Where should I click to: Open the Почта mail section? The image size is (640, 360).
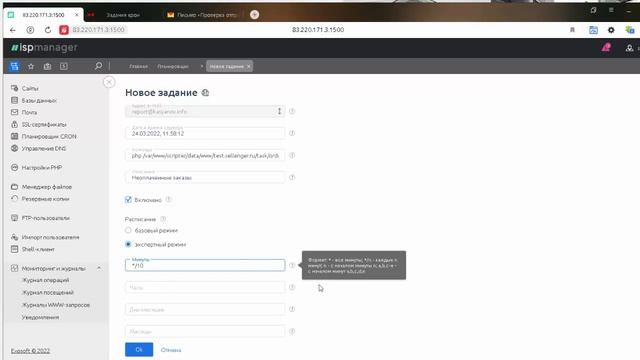[x=29, y=112]
